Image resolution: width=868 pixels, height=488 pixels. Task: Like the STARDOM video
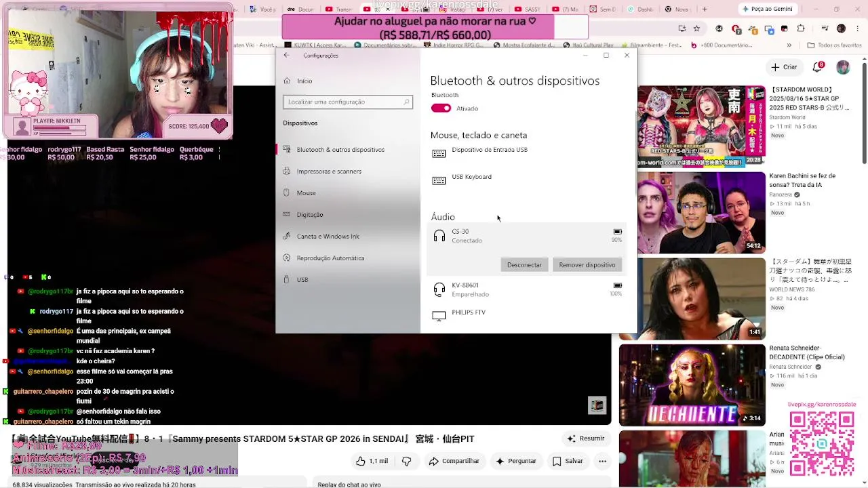point(372,461)
